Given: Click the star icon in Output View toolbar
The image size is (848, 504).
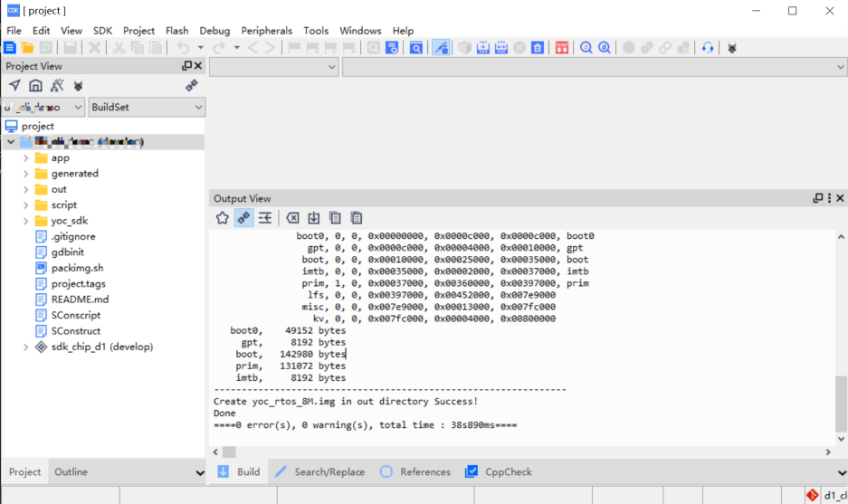Looking at the screenshot, I should click(x=223, y=218).
